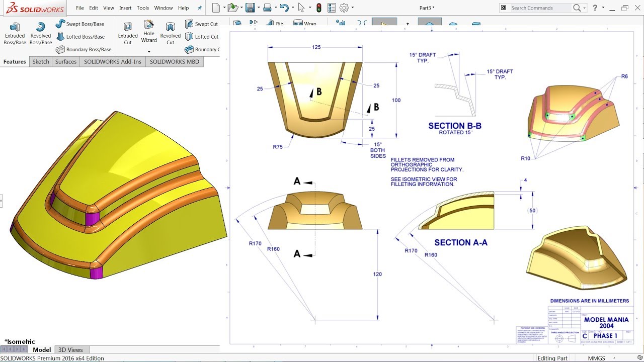
Task: Expand the Undo history dropdown arrow
Action: coord(292,8)
